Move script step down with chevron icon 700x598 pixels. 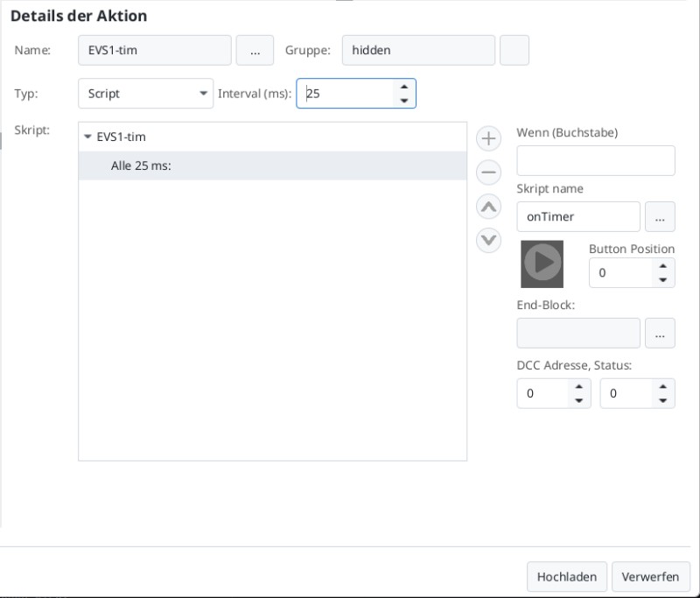point(488,241)
